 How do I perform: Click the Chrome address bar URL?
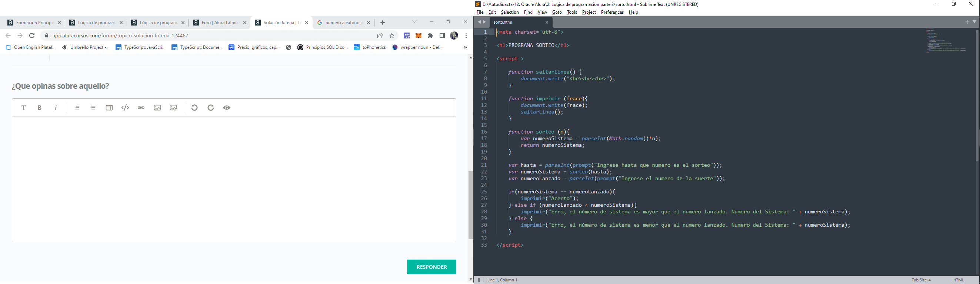click(121, 36)
